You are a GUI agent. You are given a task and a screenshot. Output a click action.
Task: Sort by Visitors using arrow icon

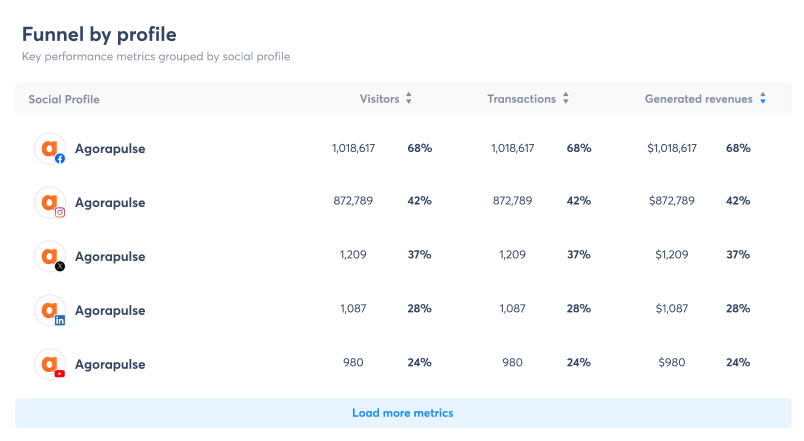409,99
